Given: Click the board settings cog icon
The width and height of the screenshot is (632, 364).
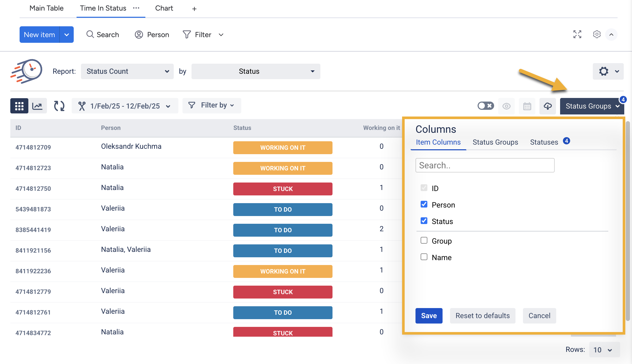Looking at the screenshot, I should pos(597,34).
